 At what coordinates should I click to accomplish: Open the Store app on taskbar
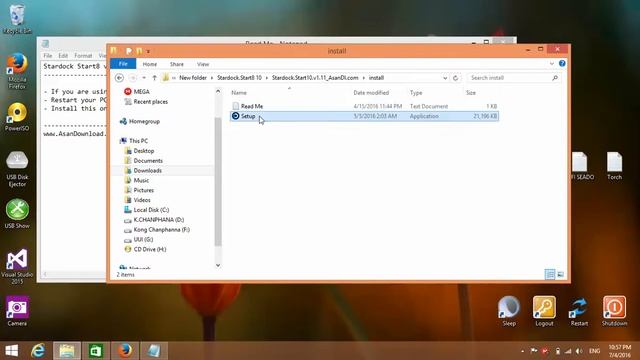(x=96, y=351)
